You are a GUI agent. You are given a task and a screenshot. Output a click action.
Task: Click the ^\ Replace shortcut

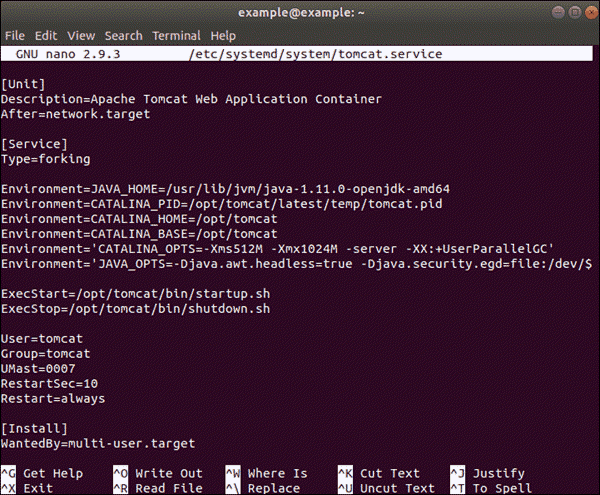pos(263,488)
